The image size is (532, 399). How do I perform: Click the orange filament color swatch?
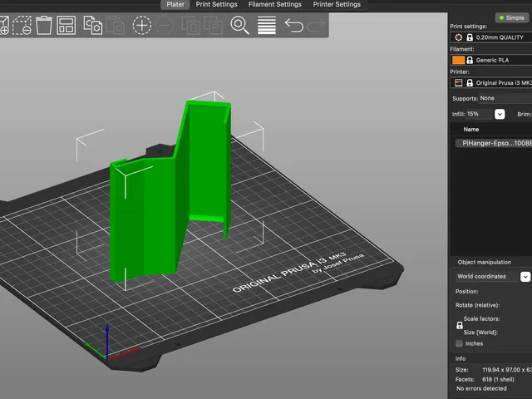[x=458, y=60]
